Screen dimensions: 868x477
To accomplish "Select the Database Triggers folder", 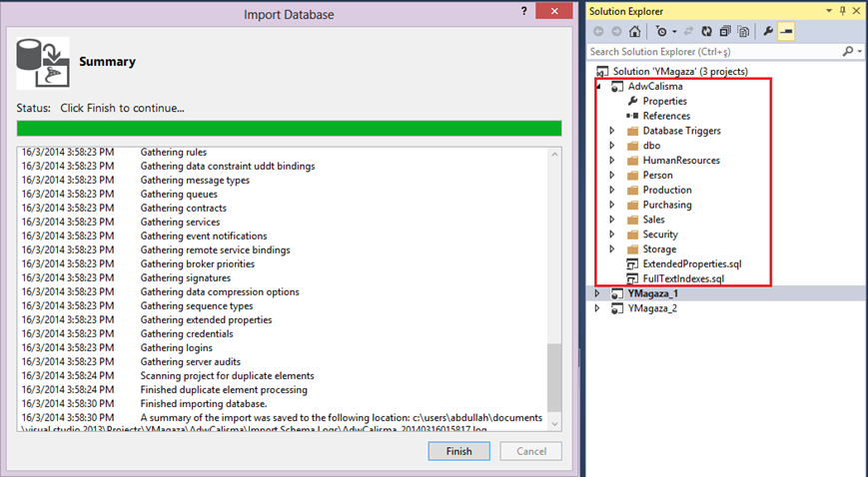I will coord(681,131).
